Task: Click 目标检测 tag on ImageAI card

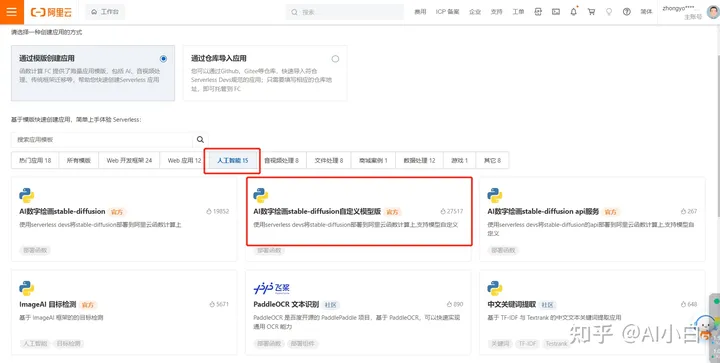Action: (68, 343)
